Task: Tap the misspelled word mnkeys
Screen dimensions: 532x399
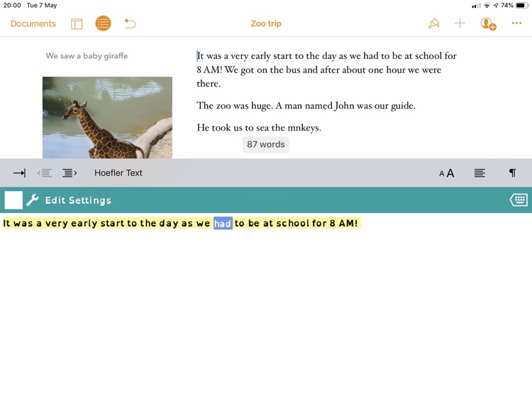Action: click(304, 128)
